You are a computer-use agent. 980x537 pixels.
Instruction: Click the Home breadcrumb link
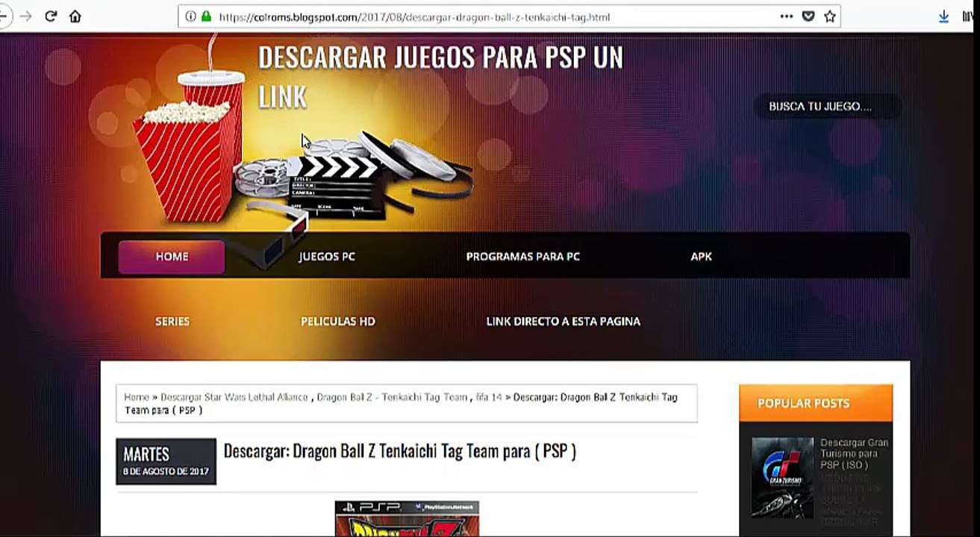(x=137, y=398)
